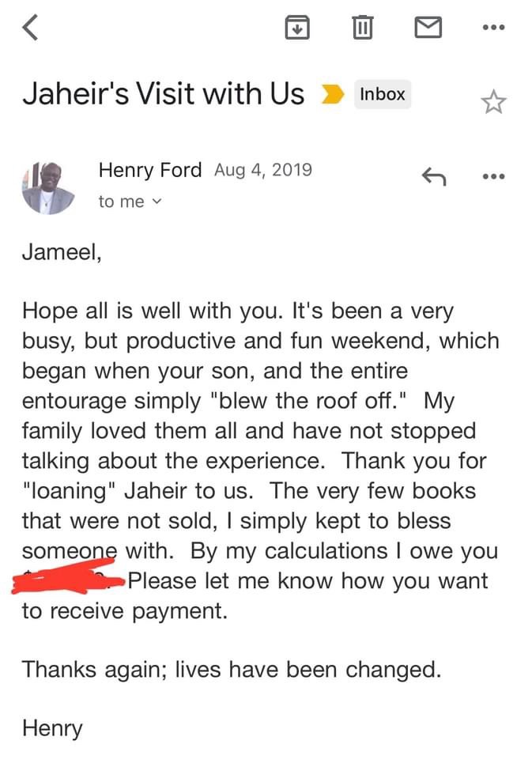Toggle the yellow importance marker

tap(333, 95)
